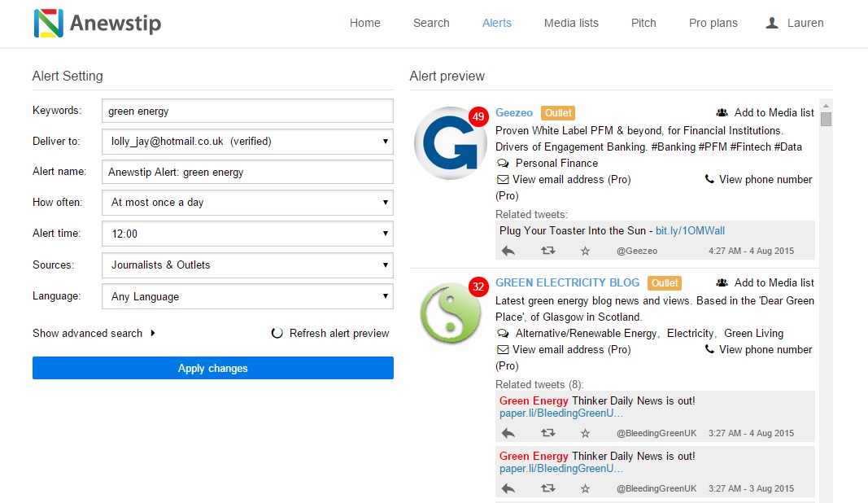Favorite the Geezeo tweet with star

pos(585,251)
